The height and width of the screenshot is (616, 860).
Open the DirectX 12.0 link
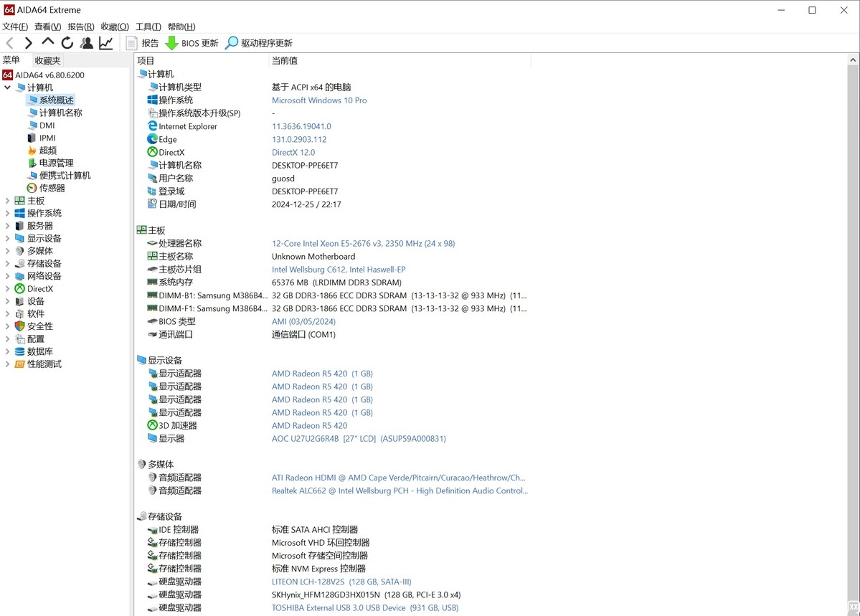pos(293,153)
